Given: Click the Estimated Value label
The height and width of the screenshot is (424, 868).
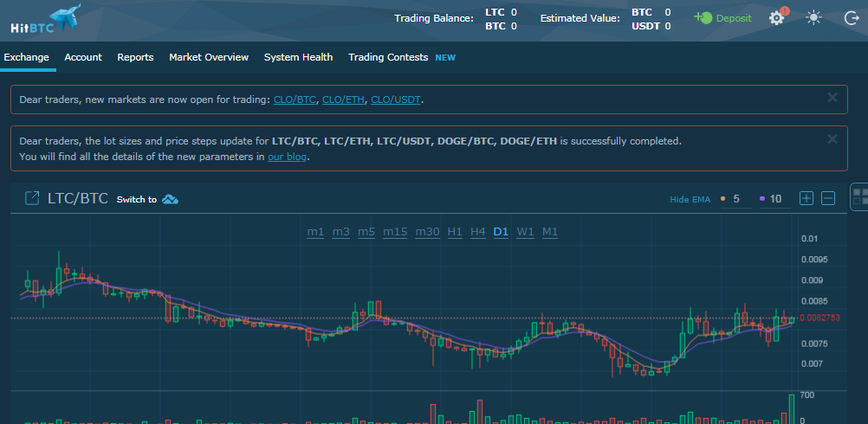Looking at the screenshot, I should (x=580, y=18).
